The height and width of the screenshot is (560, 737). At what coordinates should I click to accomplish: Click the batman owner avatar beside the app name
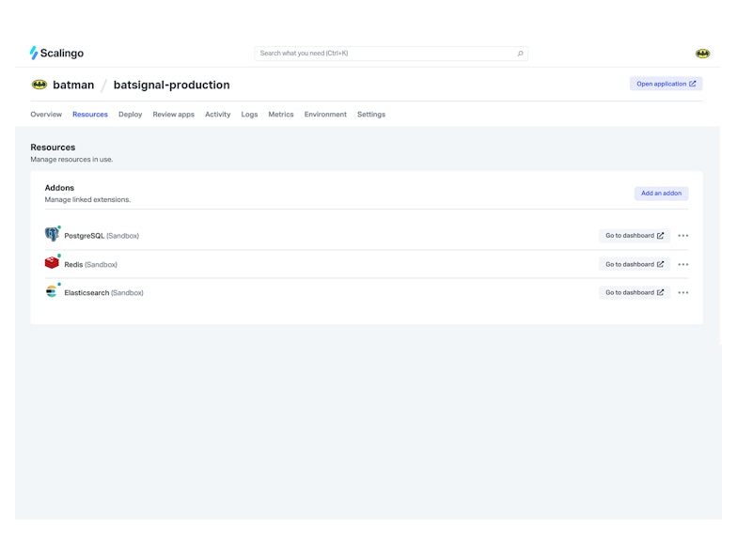point(39,85)
